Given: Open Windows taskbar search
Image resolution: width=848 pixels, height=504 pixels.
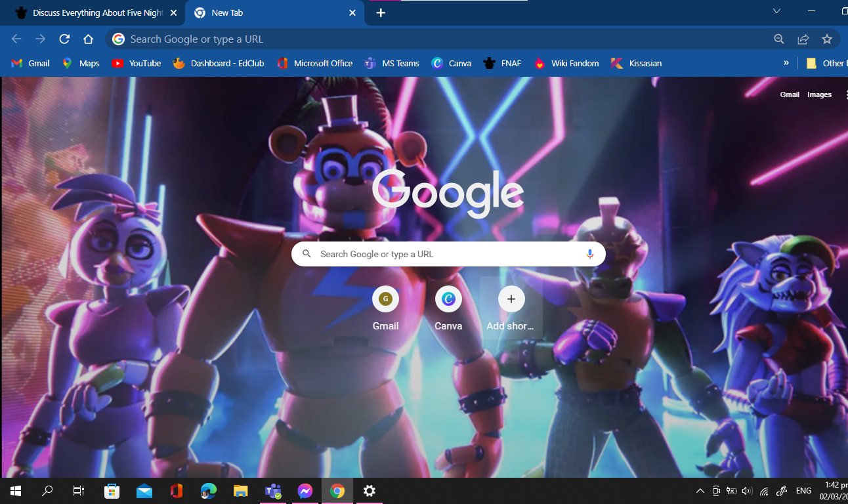Looking at the screenshot, I should pyautogui.click(x=47, y=491).
